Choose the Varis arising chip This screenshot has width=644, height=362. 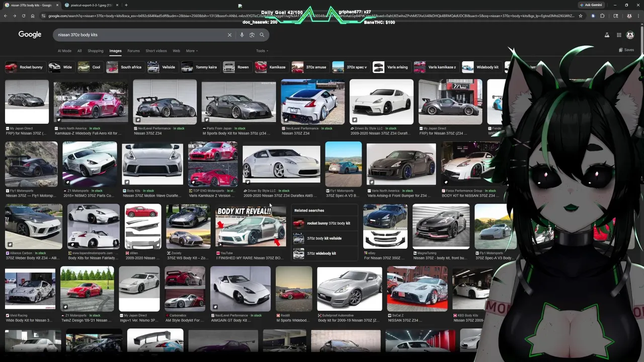pyautogui.click(x=391, y=67)
